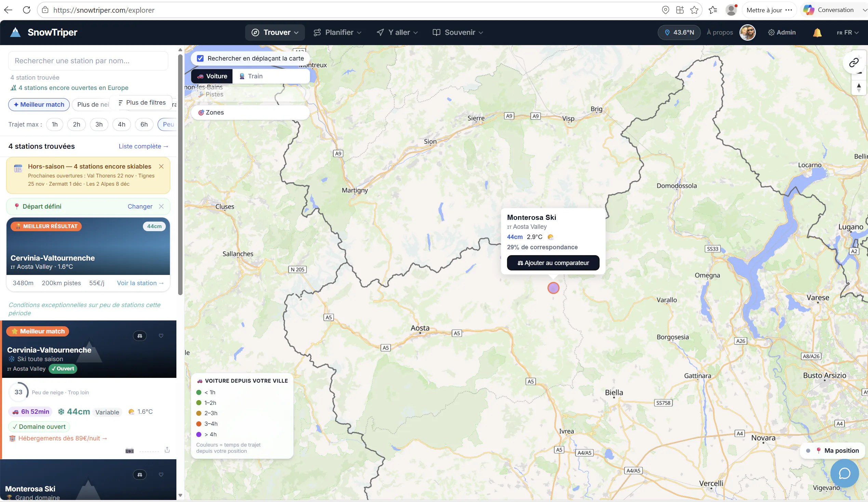Open the Liste complète link

[144, 146]
